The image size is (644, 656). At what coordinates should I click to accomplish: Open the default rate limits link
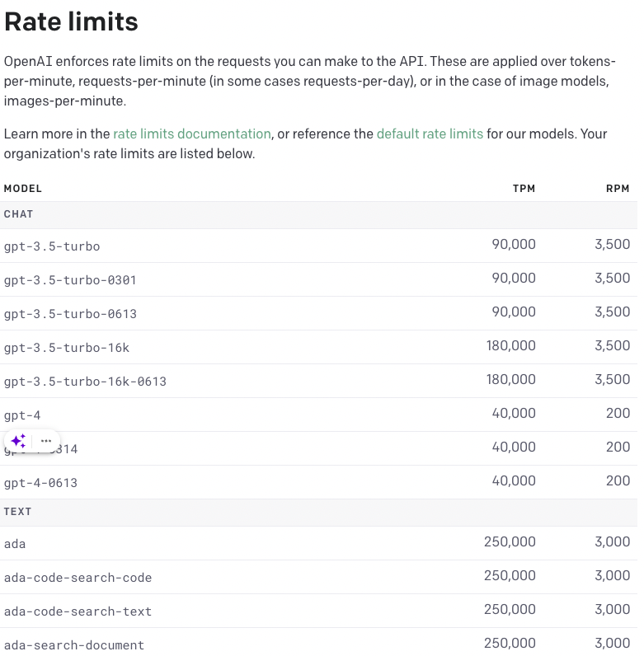tap(430, 134)
